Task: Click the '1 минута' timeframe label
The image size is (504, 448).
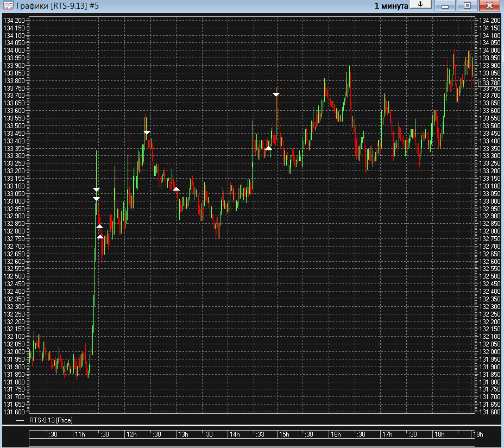Action: pyautogui.click(x=391, y=6)
